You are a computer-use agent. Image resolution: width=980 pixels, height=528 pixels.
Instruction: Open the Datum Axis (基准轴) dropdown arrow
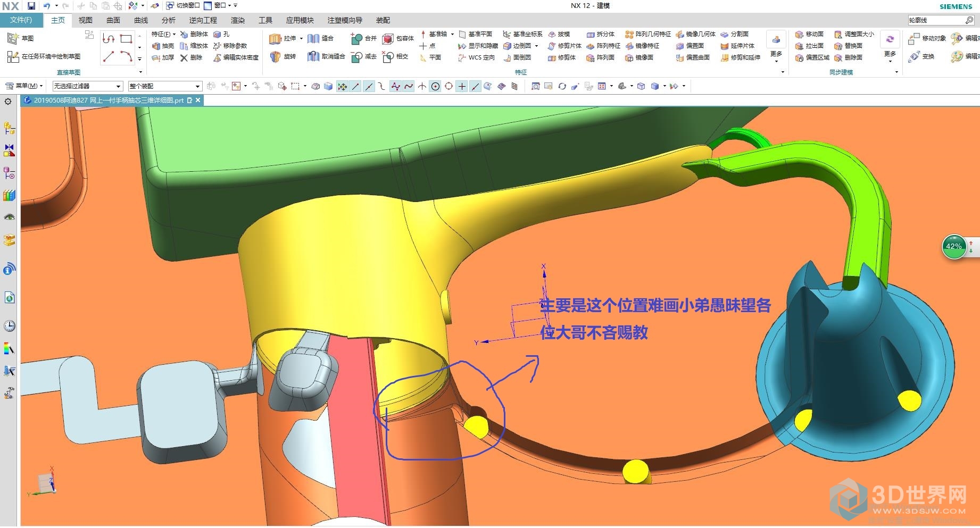[x=452, y=34]
